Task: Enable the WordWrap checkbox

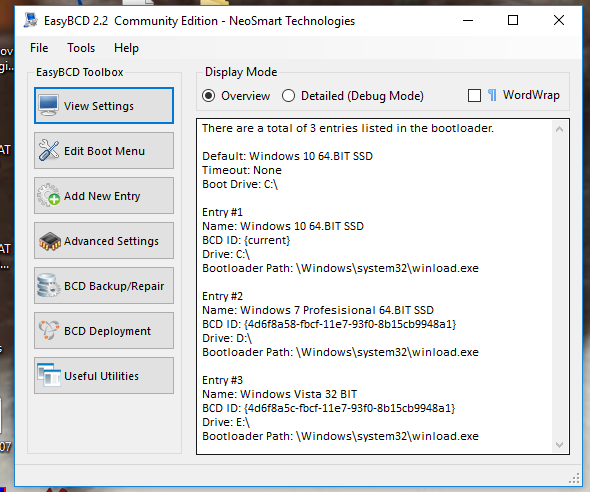Action: (474, 96)
